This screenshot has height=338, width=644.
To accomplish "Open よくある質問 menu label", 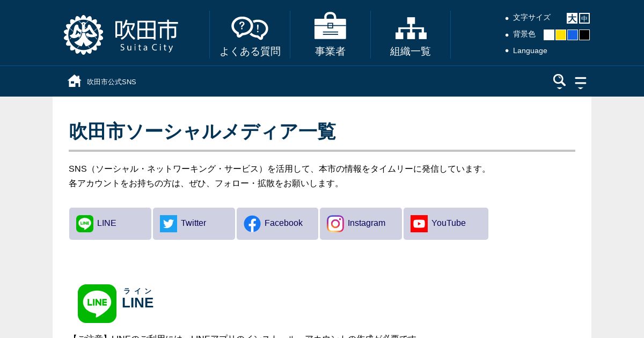I will tap(250, 52).
